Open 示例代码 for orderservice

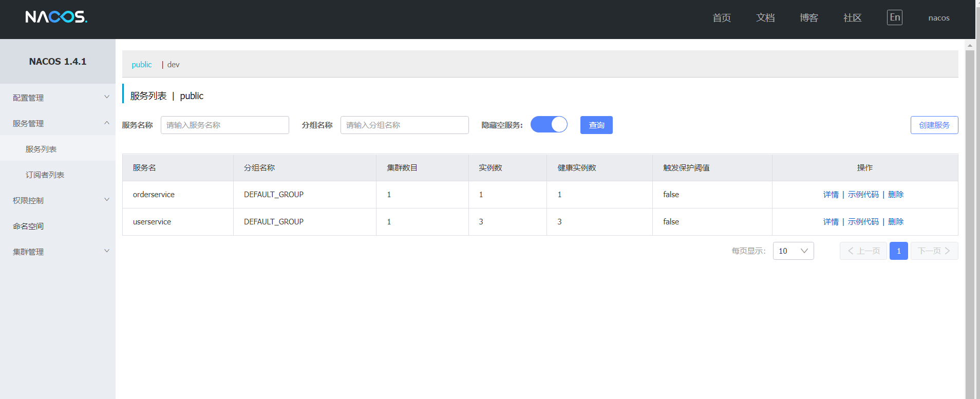[x=863, y=195]
